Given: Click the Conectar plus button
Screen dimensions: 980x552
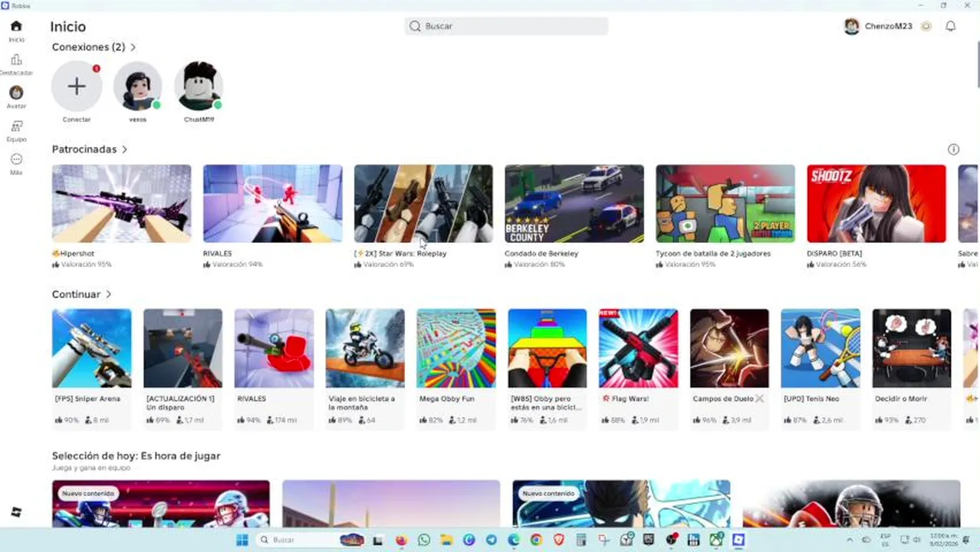Looking at the screenshot, I should [x=77, y=86].
